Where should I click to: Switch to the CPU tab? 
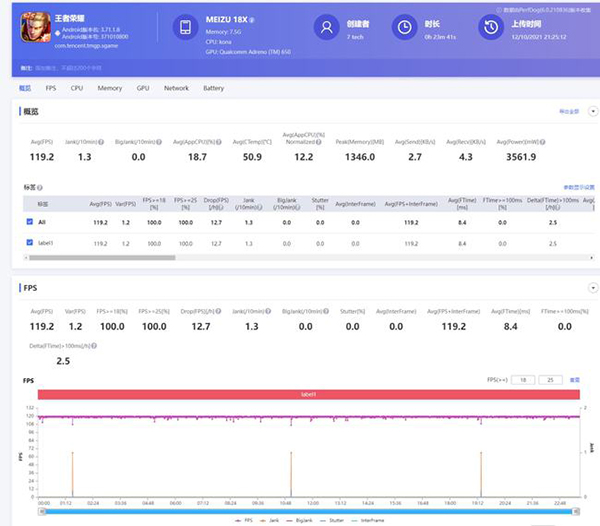[77, 88]
